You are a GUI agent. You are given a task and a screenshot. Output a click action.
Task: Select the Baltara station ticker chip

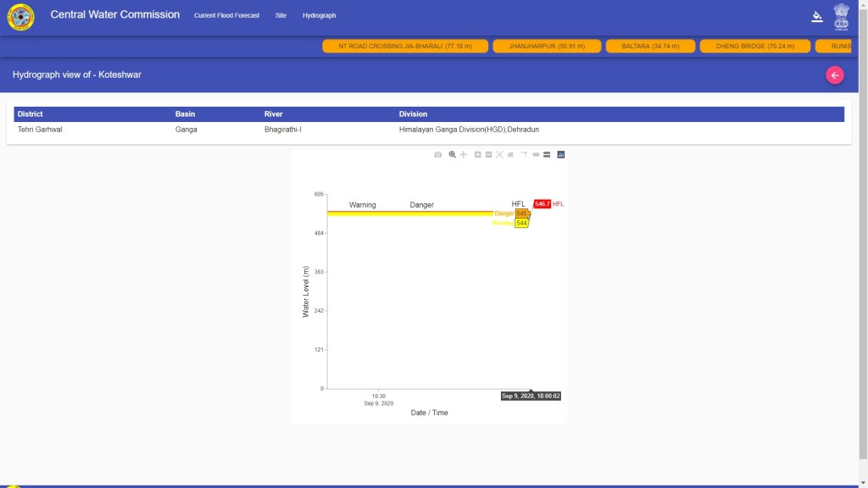pos(652,46)
